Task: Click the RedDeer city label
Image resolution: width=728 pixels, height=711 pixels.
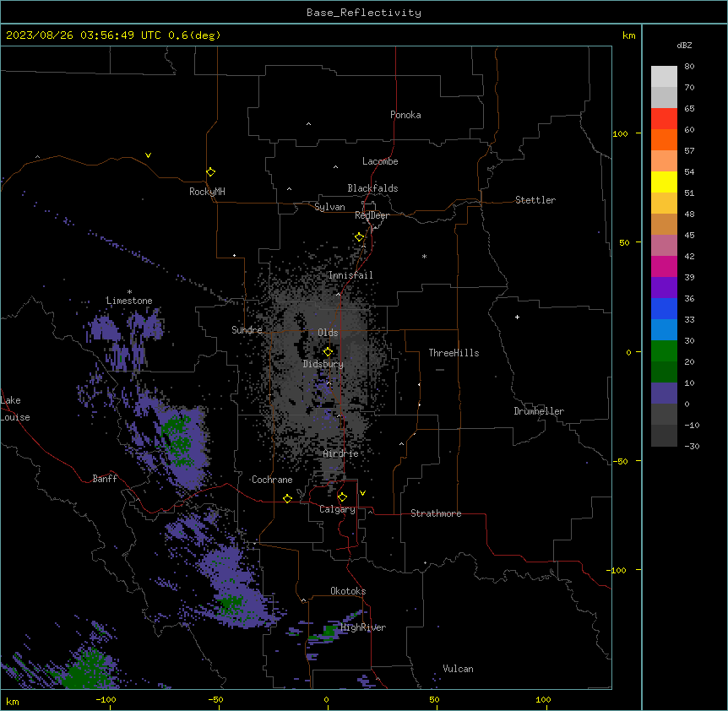Action: point(372,215)
